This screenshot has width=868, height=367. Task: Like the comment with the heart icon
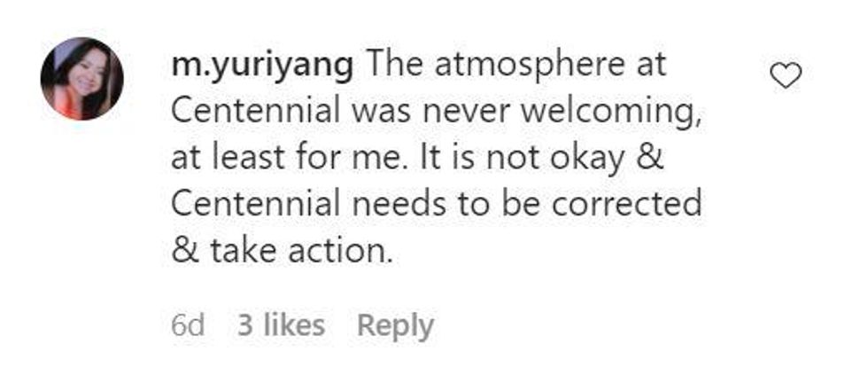click(x=786, y=76)
